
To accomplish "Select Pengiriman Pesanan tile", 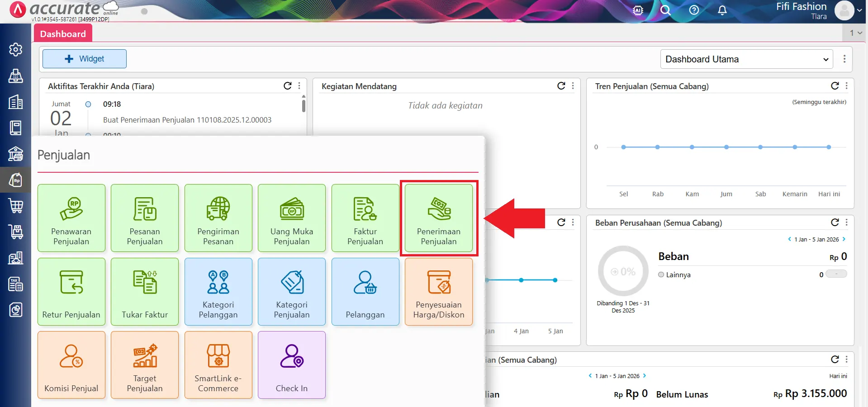I will tap(218, 218).
